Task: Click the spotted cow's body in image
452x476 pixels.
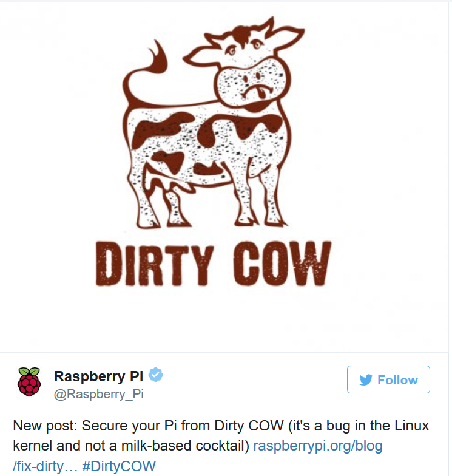Action: point(206,143)
